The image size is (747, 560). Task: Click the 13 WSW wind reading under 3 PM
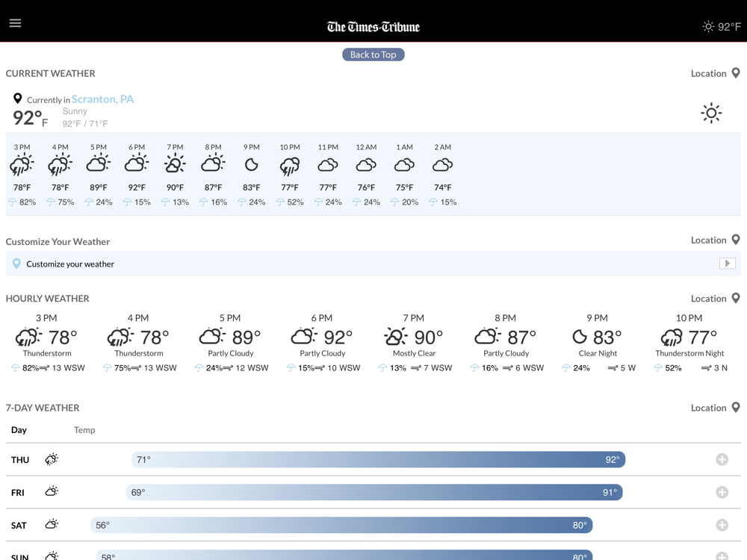pos(69,368)
